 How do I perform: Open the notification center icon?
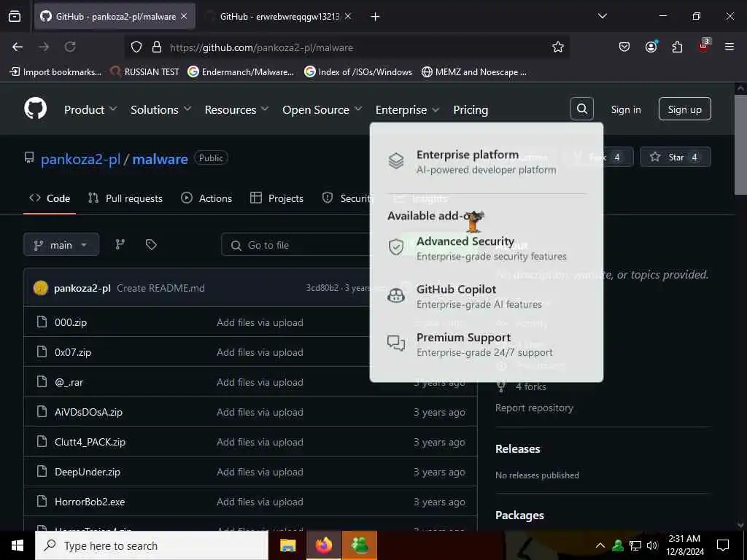pos(723,545)
